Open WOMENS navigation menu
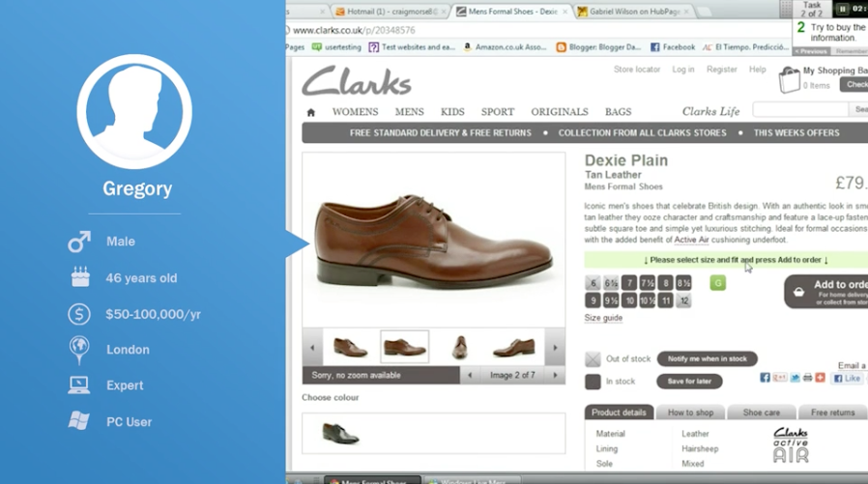868x484 pixels. 356,112
